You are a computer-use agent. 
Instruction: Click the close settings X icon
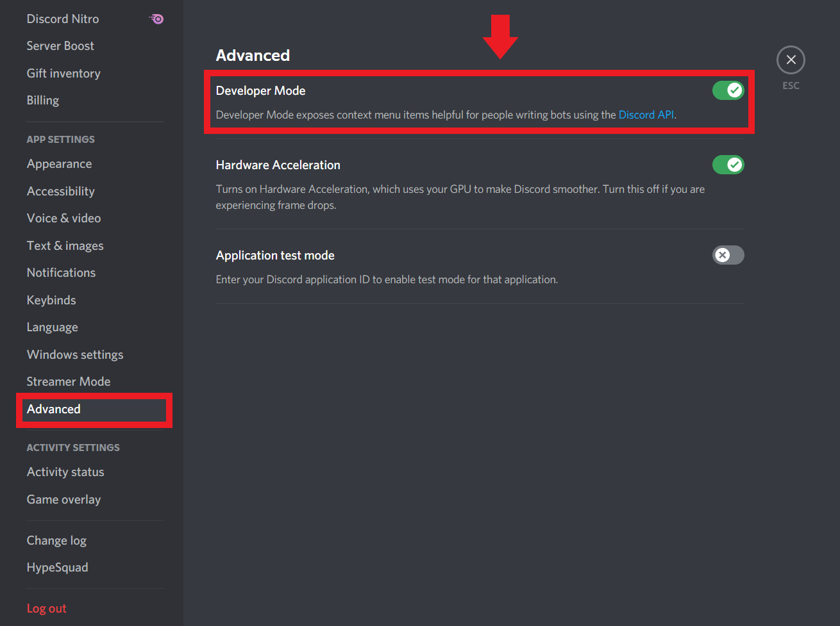coord(791,59)
